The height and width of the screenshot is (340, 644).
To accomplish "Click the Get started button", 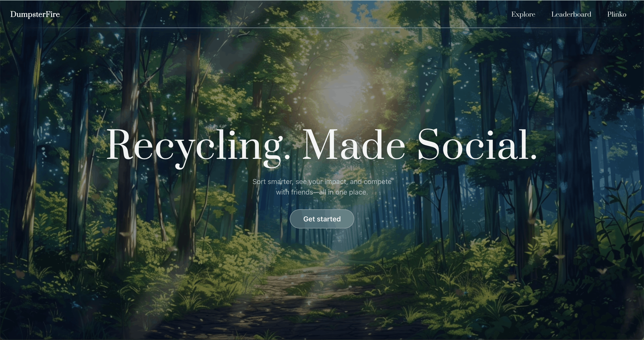I will tap(322, 219).
